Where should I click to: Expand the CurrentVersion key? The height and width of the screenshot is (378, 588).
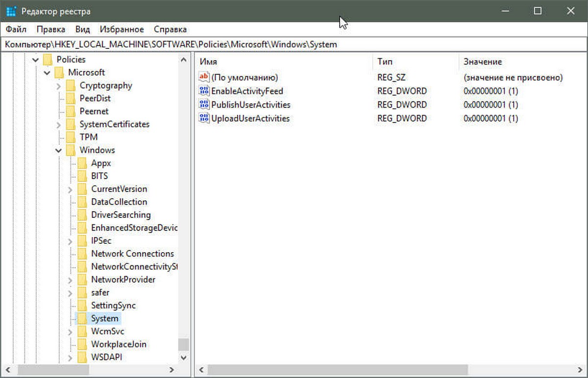pyautogui.click(x=70, y=189)
